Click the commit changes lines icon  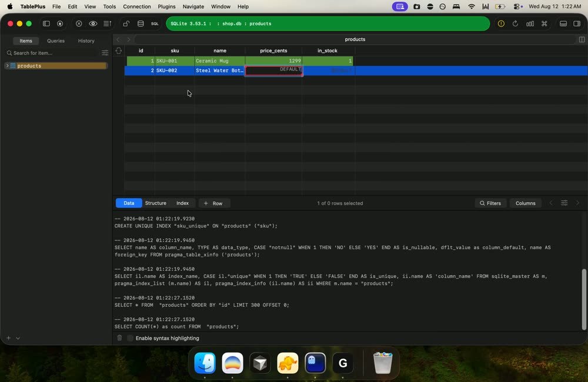[x=107, y=24]
